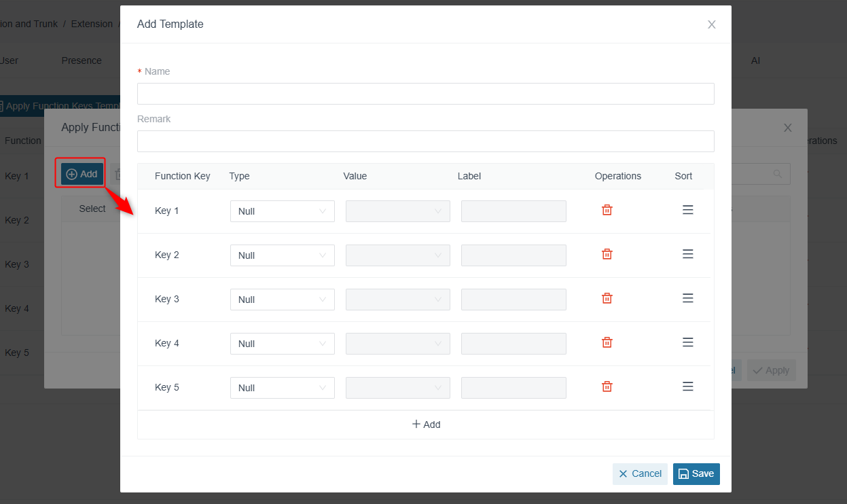Image resolution: width=847 pixels, height=504 pixels.
Task: Click the Function Key column header
Action: pos(183,176)
